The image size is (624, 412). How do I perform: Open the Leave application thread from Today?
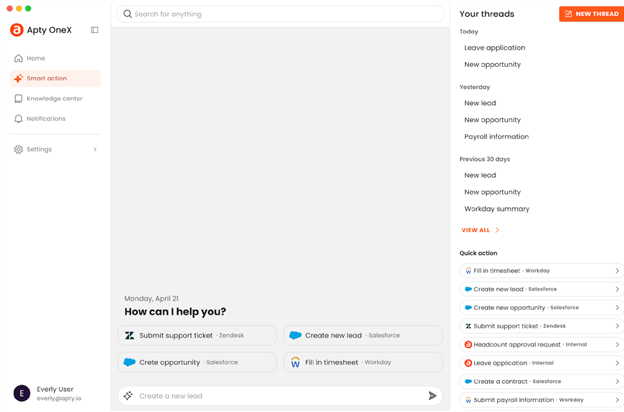point(494,48)
